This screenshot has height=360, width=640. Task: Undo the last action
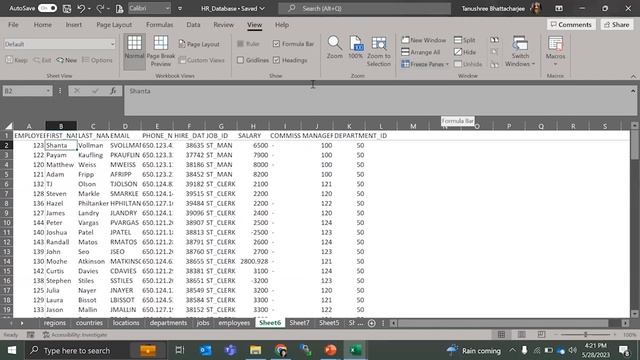[x=81, y=8]
